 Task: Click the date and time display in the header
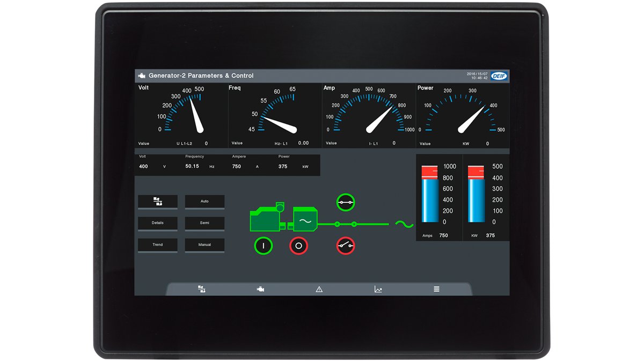477,76
